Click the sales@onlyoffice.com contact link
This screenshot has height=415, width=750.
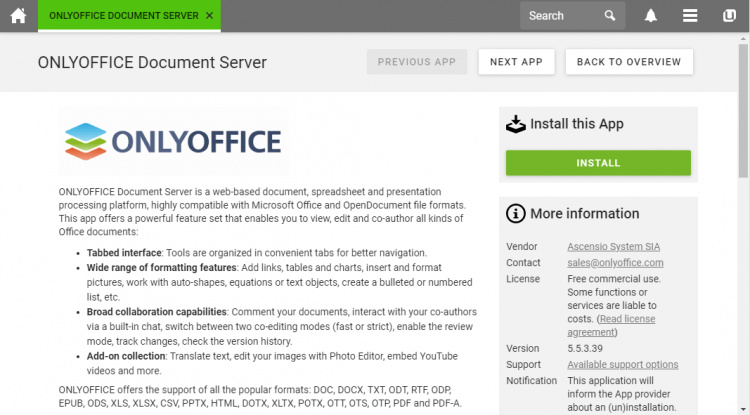point(615,263)
